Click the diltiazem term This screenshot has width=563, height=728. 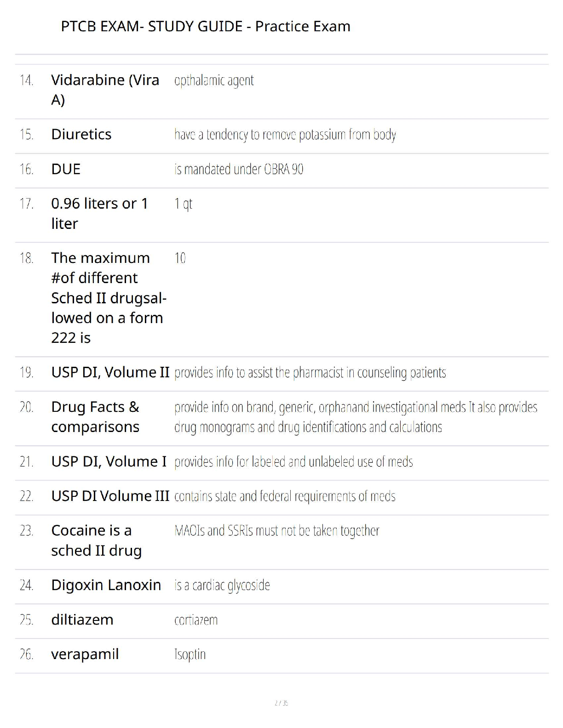tap(82, 620)
